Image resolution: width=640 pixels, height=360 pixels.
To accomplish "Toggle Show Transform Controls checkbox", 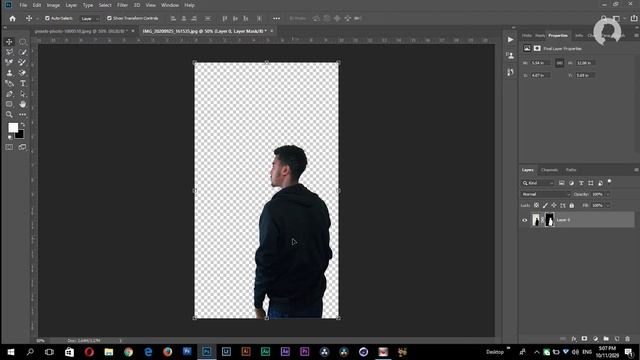I will 109,18.
